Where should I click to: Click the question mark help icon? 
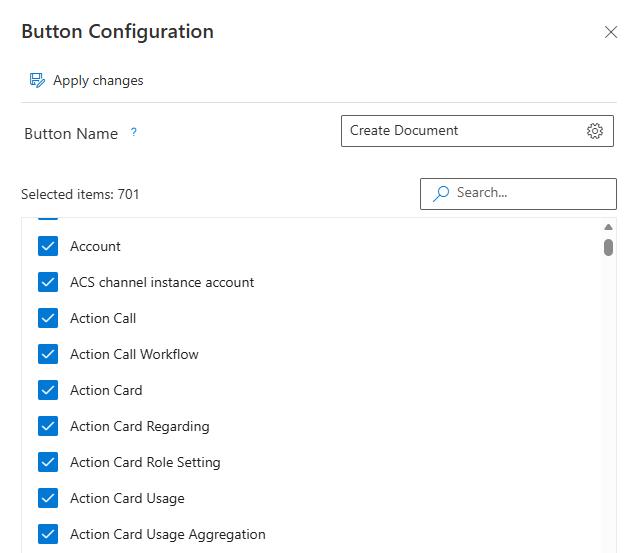click(x=134, y=132)
